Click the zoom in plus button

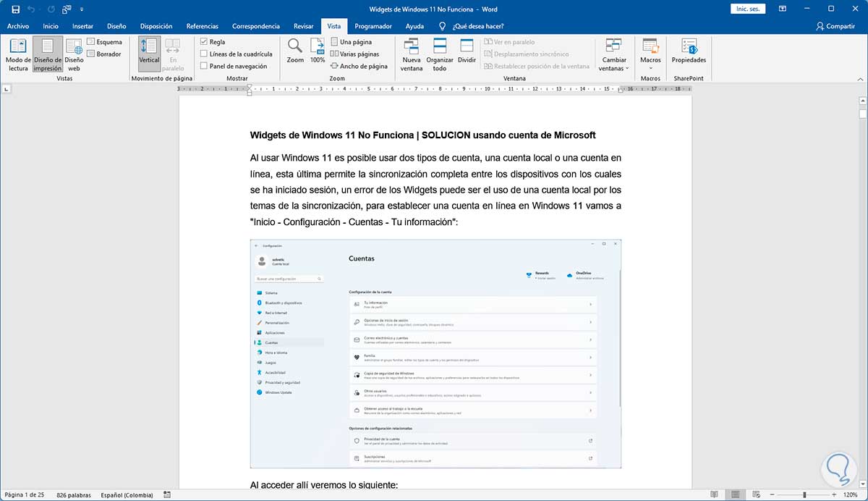(x=833, y=494)
